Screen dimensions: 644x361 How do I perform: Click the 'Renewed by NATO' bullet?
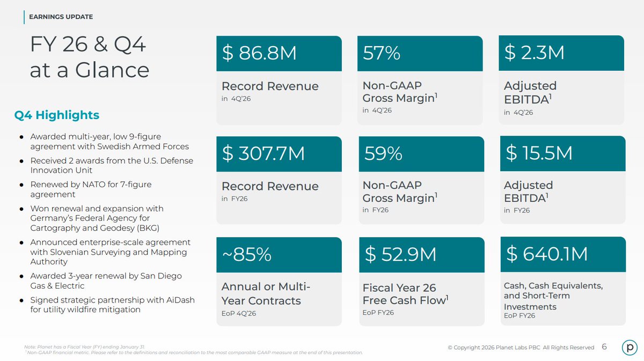click(91, 189)
